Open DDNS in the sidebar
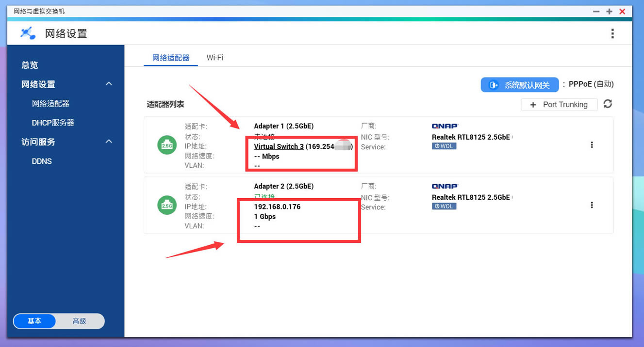Viewport: 644px width, 347px height. (42, 161)
